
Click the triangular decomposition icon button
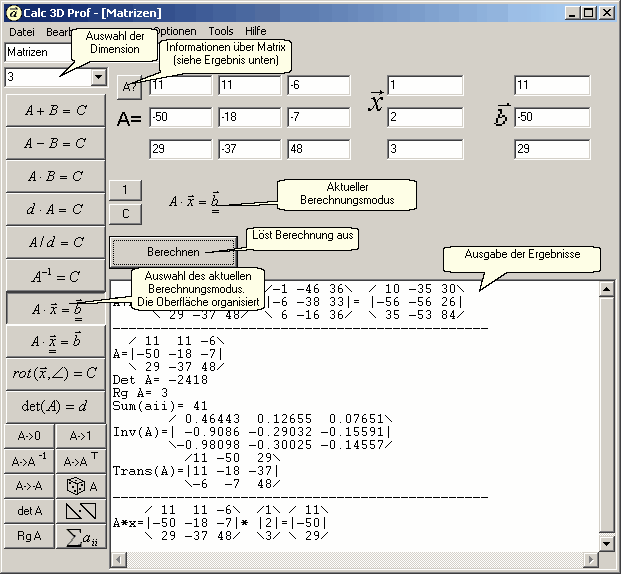80,510
